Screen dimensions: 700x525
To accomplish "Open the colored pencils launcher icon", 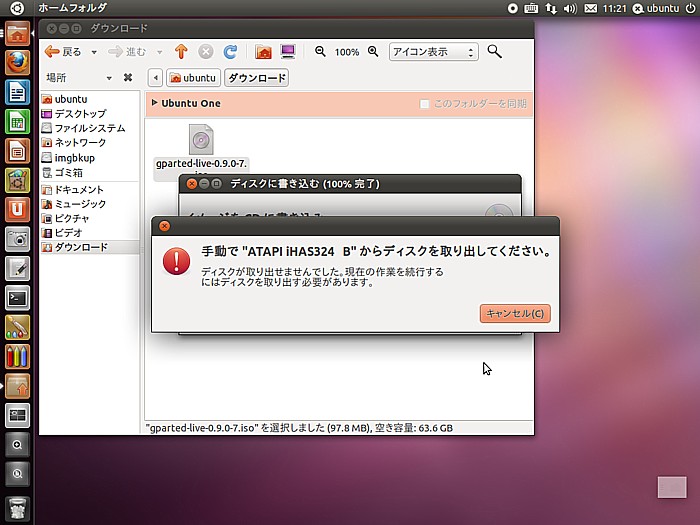I will (17, 356).
